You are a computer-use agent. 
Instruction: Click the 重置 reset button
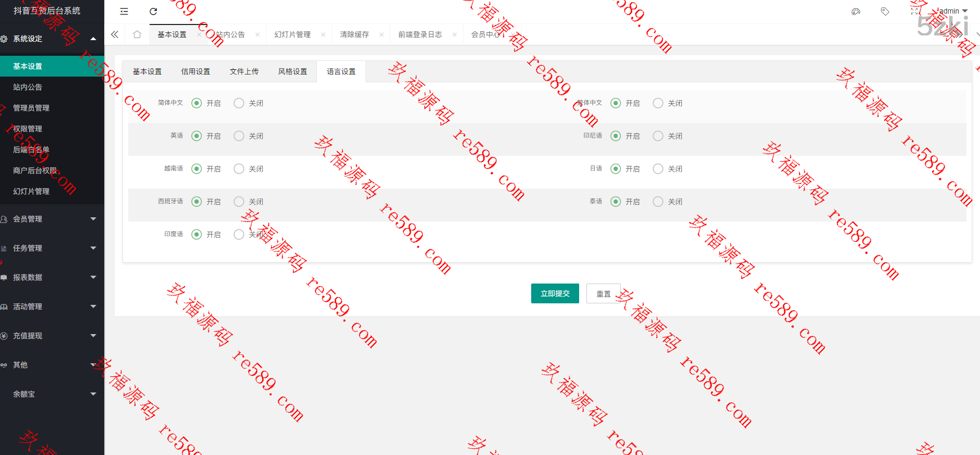pos(603,294)
